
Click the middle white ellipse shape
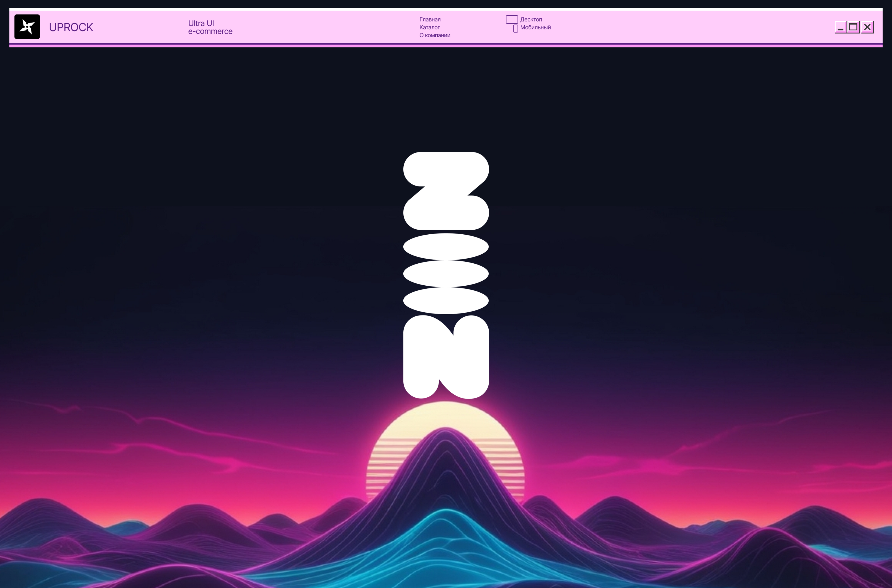click(446, 273)
